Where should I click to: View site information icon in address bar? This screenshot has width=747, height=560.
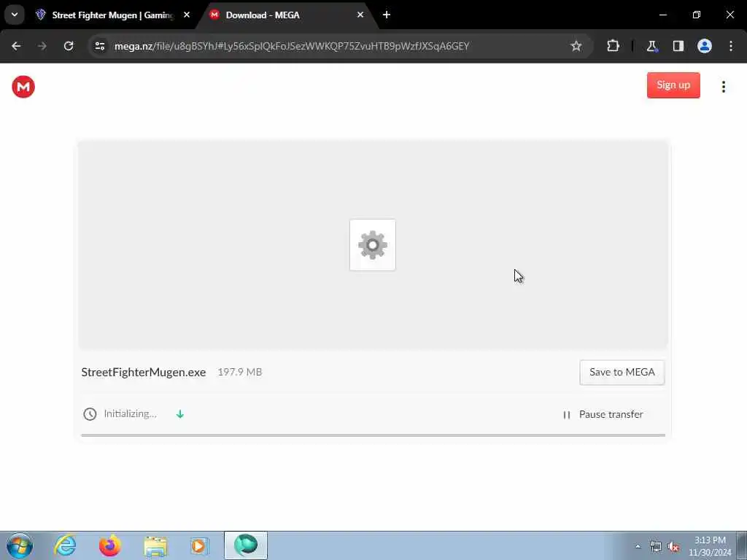[x=99, y=46]
